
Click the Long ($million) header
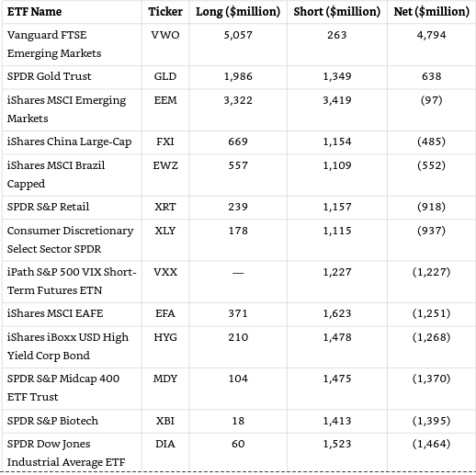[238, 12]
